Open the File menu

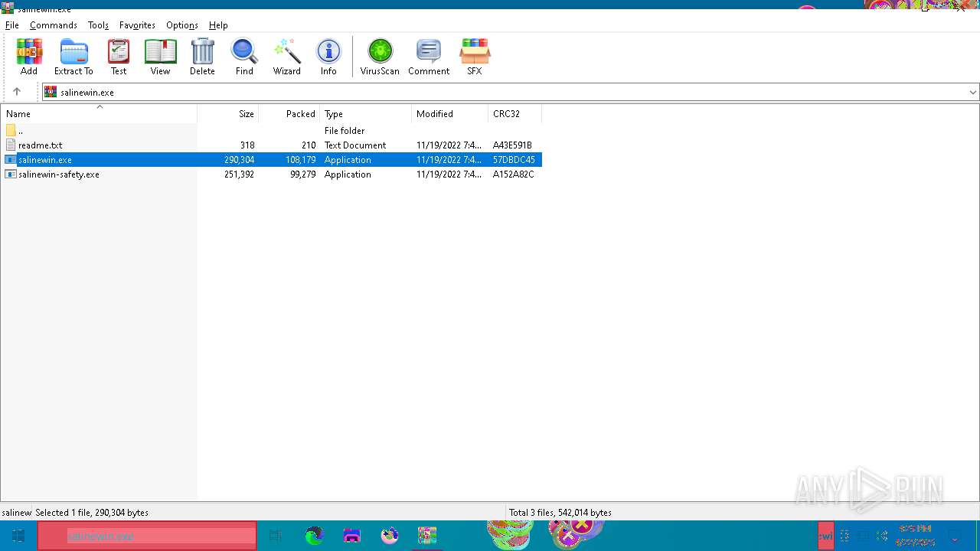pos(12,24)
